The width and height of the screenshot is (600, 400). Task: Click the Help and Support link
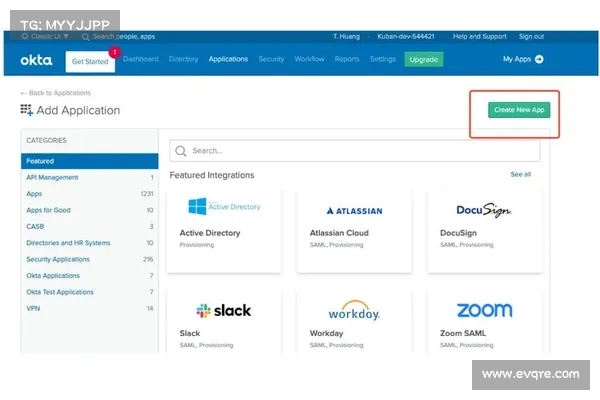pyautogui.click(x=479, y=36)
